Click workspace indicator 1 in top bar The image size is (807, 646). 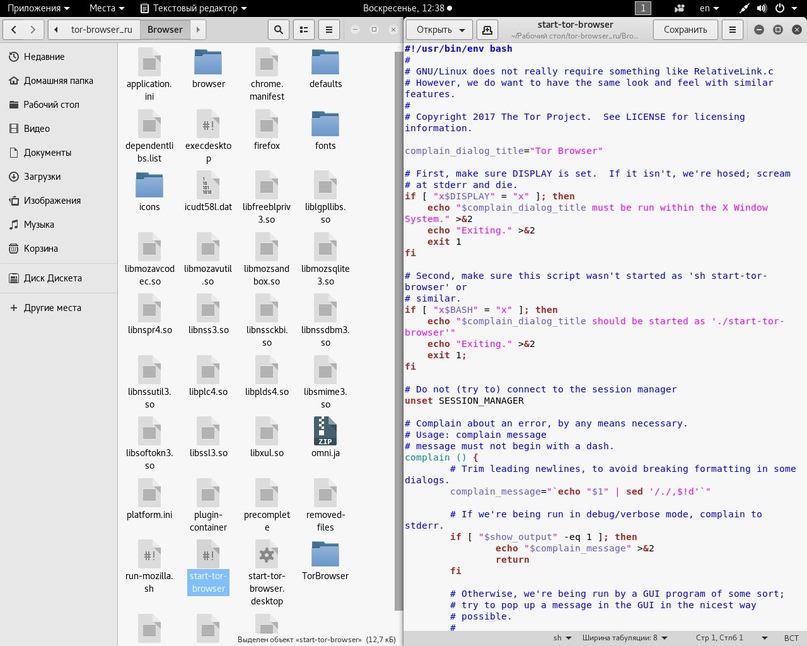click(642, 8)
